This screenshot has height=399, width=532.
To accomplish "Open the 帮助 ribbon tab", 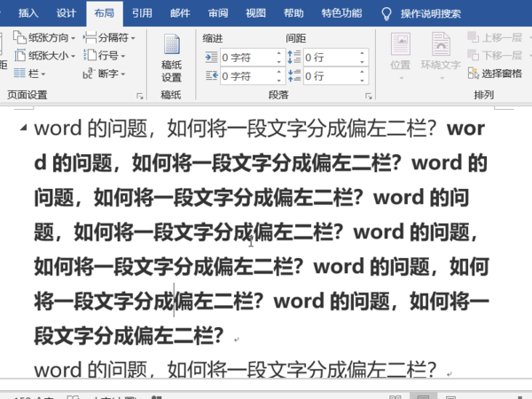I will click(x=293, y=13).
